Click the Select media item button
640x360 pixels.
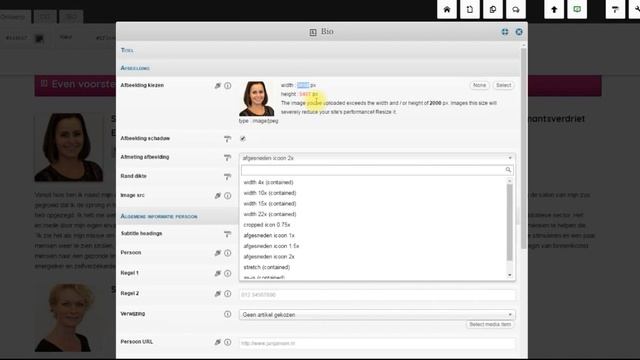[490, 324]
